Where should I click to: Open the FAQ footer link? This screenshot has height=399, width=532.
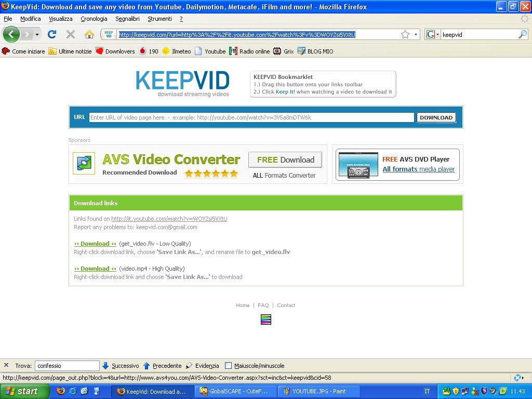point(263,305)
